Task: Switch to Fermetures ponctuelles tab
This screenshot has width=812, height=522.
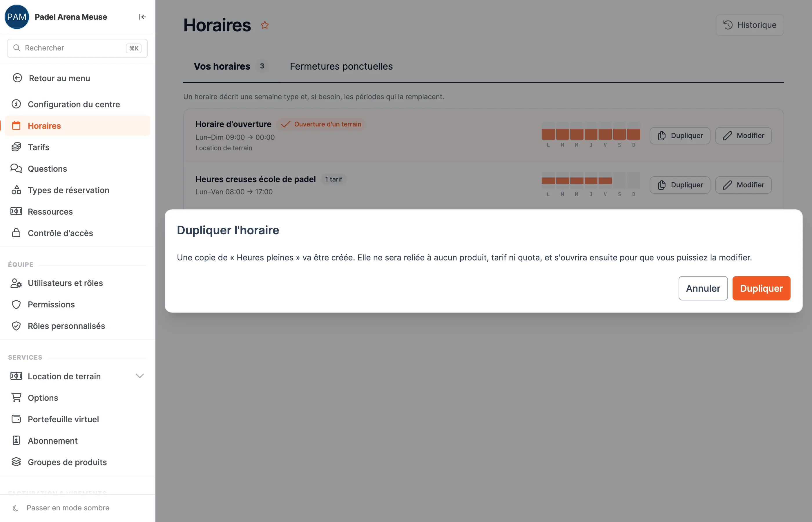Action: pyautogui.click(x=341, y=66)
